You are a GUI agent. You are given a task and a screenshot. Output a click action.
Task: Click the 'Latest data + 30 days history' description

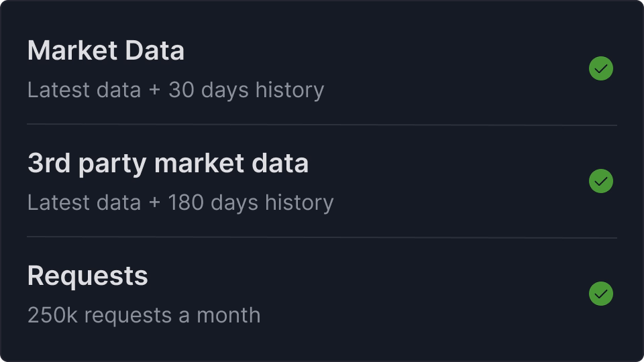175,90
